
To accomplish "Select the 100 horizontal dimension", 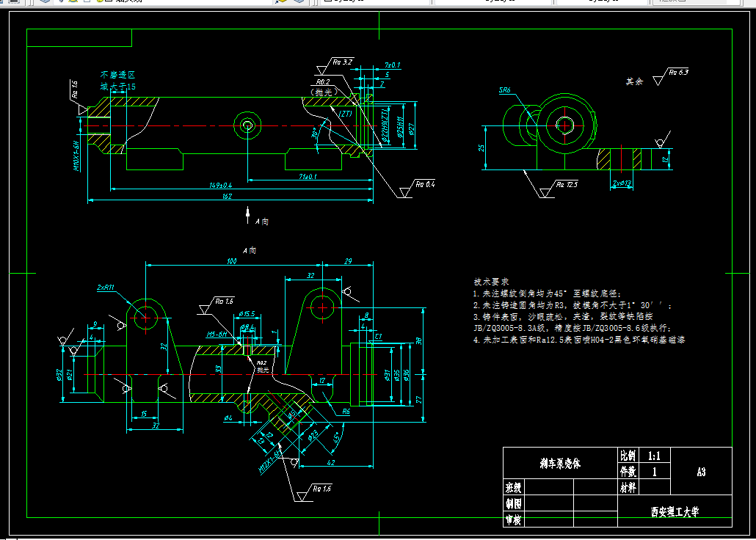I will click(x=232, y=261).
